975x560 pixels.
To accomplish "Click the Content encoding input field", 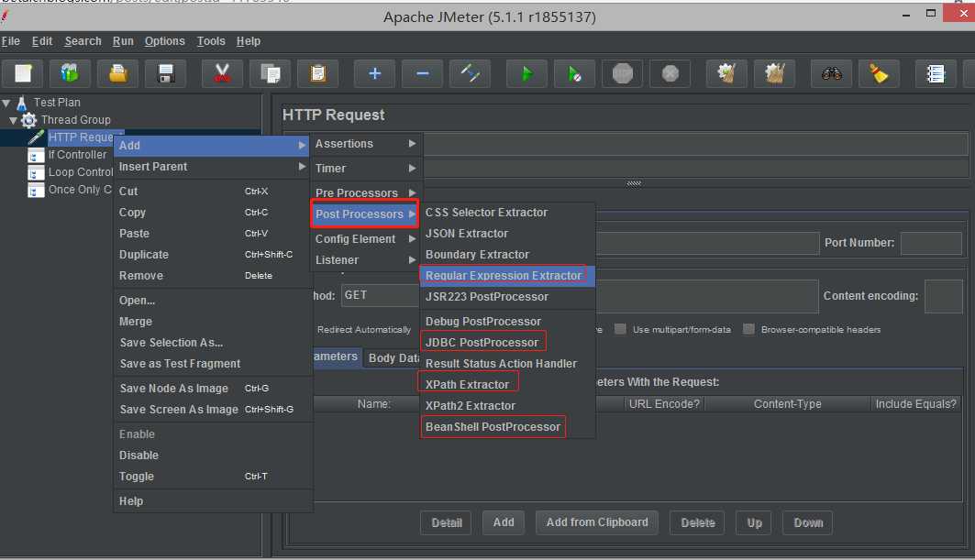I will tap(943, 296).
